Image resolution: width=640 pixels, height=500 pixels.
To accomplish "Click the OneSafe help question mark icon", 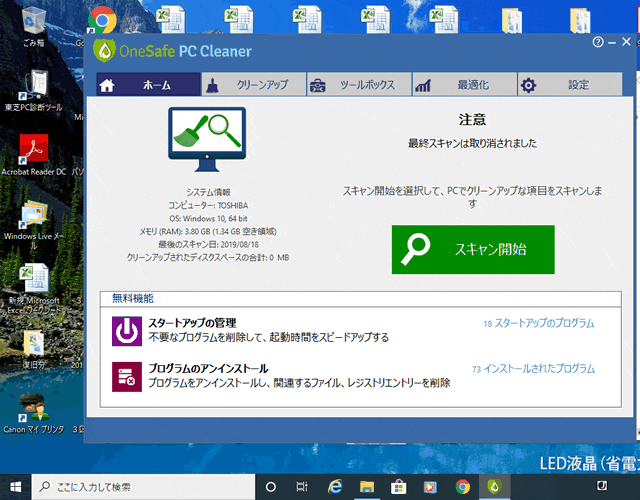I will click(598, 42).
